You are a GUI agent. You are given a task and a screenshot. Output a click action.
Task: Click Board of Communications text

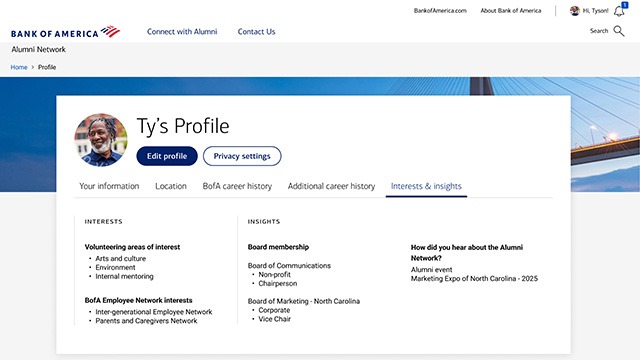tap(289, 266)
